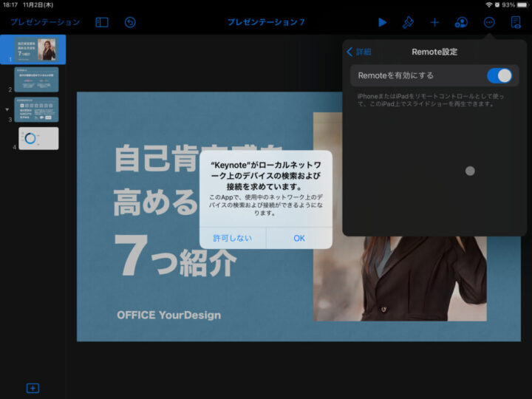Tap the play slideshow icon
Screen dimensions: 532x399
pos(382,22)
